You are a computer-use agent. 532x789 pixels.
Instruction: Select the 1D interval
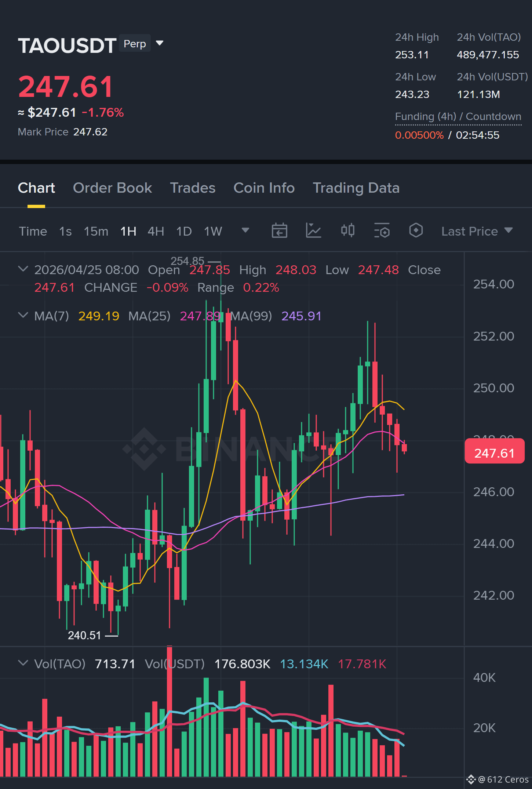coord(184,231)
